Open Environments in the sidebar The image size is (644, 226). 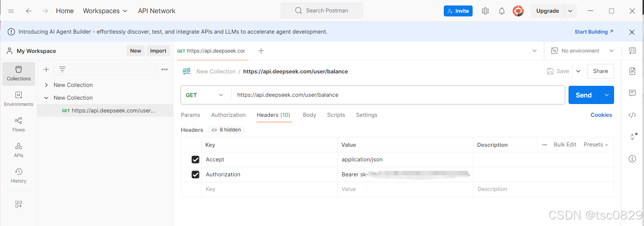[x=19, y=99]
